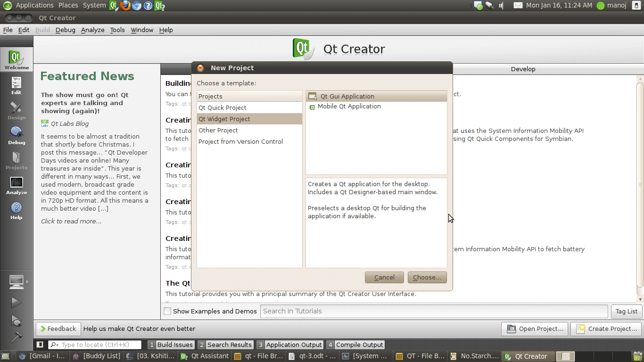Open the Build Issues output pane
This screenshot has height=362, width=644.
point(170,345)
